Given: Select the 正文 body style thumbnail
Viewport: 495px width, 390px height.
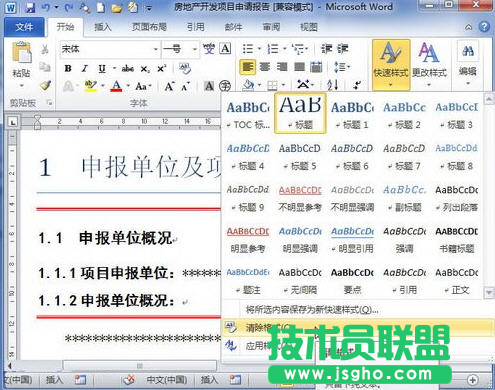Looking at the screenshot, I should (456, 281).
